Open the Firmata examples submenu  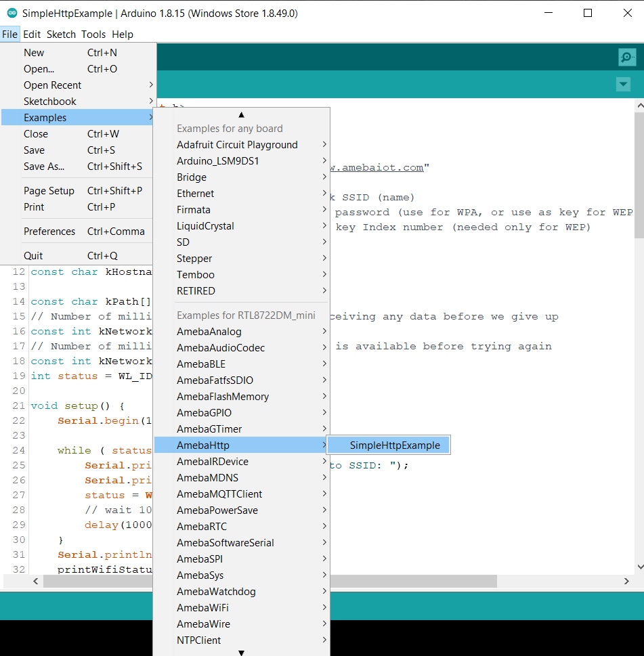242,210
